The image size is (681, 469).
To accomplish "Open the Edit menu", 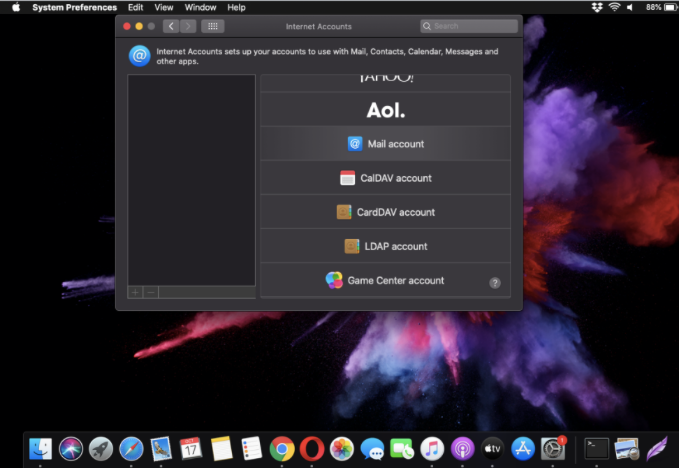I will tap(136, 7).
